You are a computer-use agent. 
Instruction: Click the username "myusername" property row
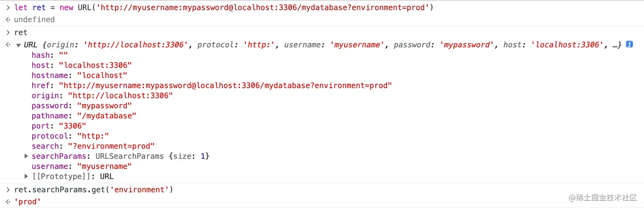(82, 166)
